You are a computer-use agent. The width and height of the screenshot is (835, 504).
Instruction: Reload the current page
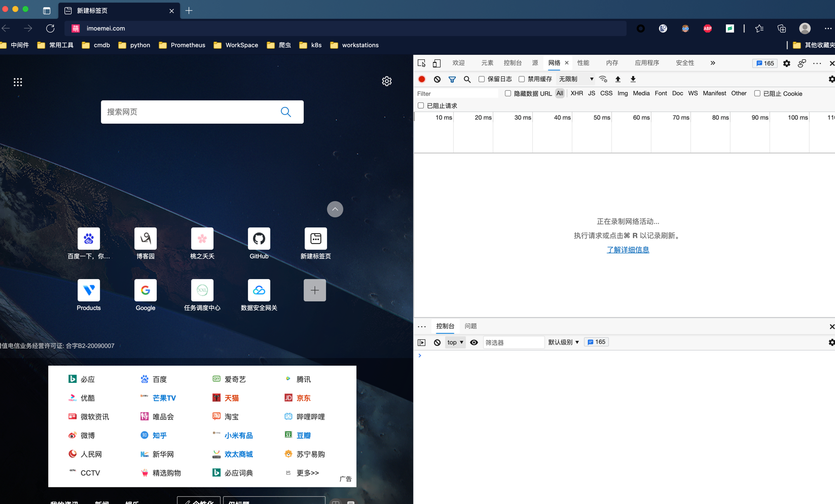pyautogui.click(x=50, y=28)
